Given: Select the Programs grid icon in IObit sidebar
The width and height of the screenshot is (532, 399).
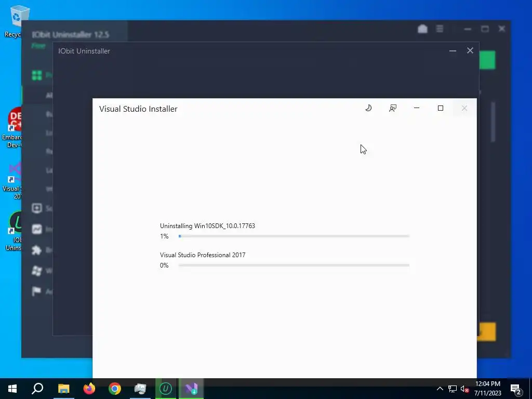Looking at the screenshot, I should pyautogui.click(x=37, y=75).
